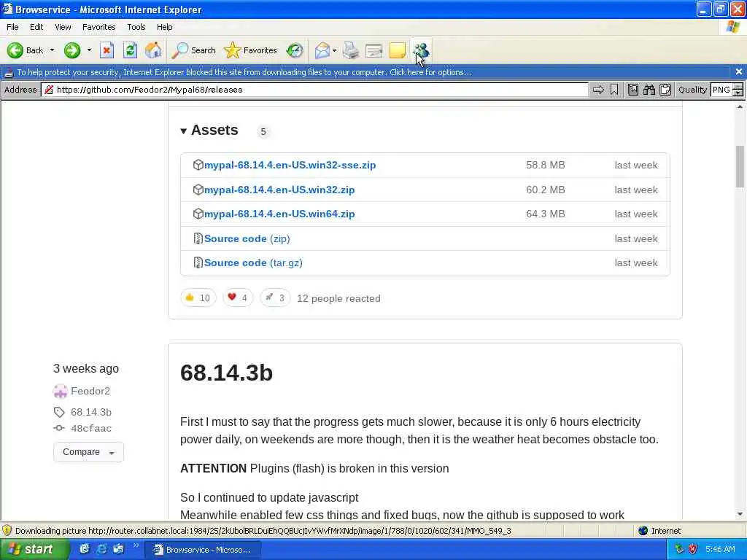The image size is (747, 560).
Task: Click the red security shield tray icon
Action: pyautogui.click(x=693, y=549)
